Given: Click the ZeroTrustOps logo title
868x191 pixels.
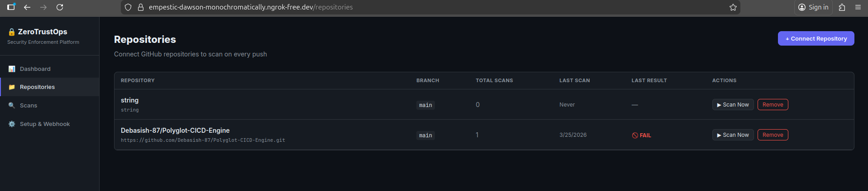Looking at the screenshot, I should coord(42,32).
